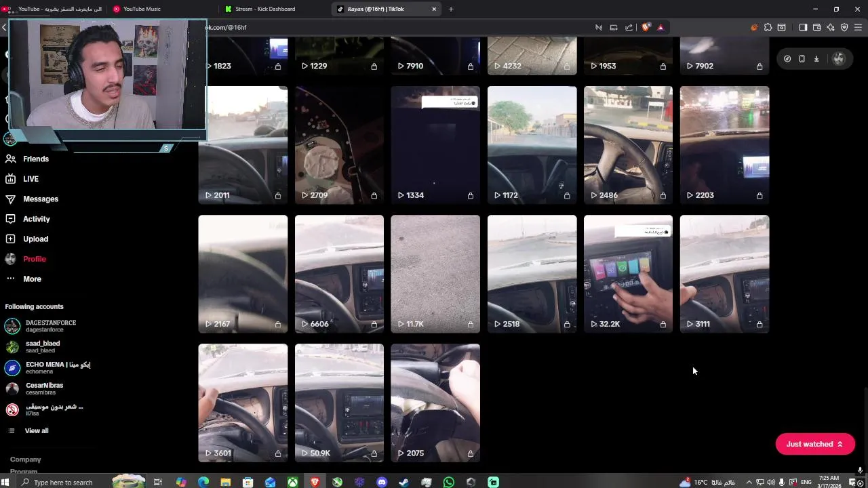Click the Just watched button
Viewport: 868px width, 488px height.
point(814,444)
